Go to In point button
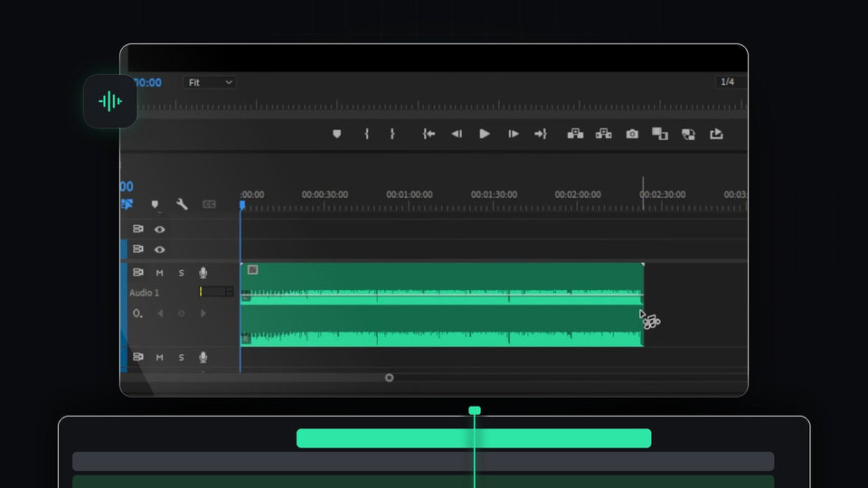This screenshot has height=488, width=868. click(x=429, y=134)
